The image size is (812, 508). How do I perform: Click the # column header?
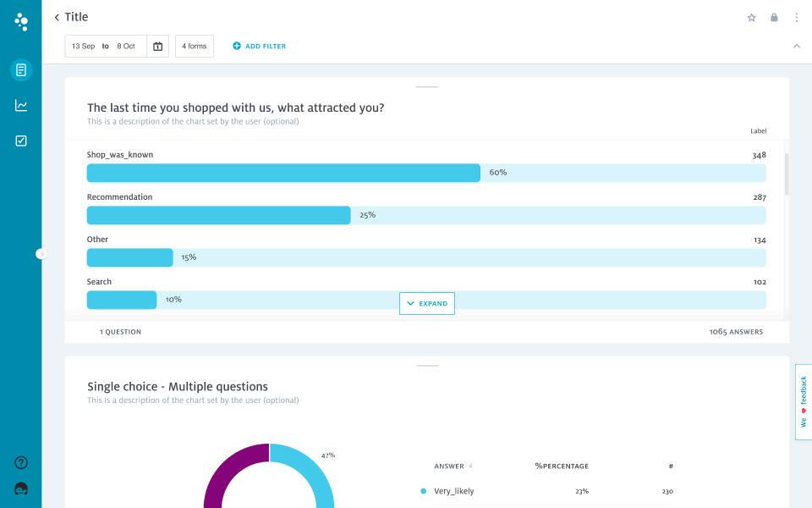pos(671,466)
